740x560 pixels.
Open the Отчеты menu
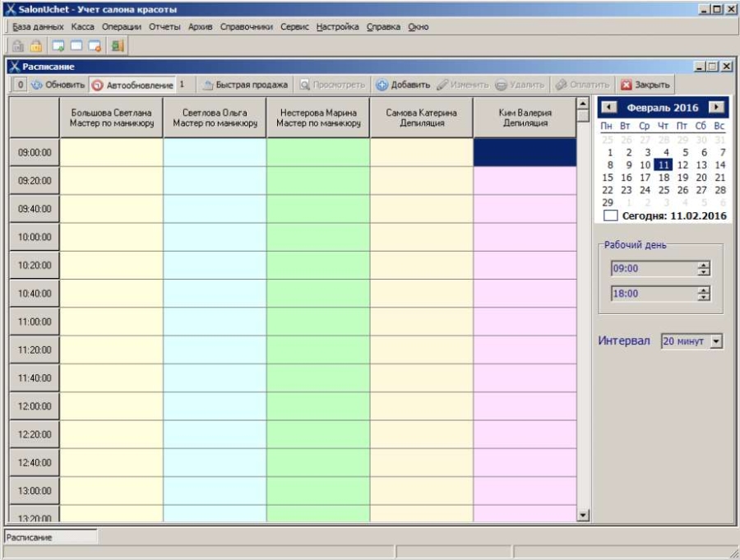164,27
